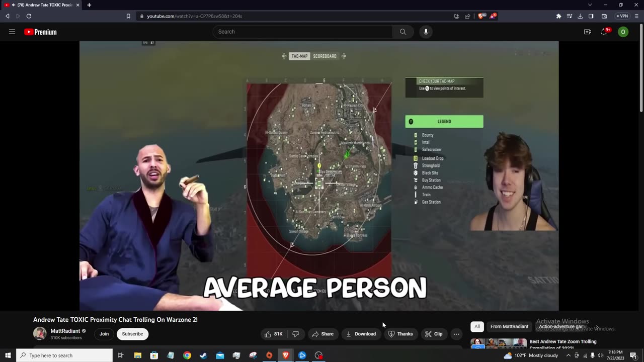Share the video
This screenshot has width=644, height=362.
(322, 334)
